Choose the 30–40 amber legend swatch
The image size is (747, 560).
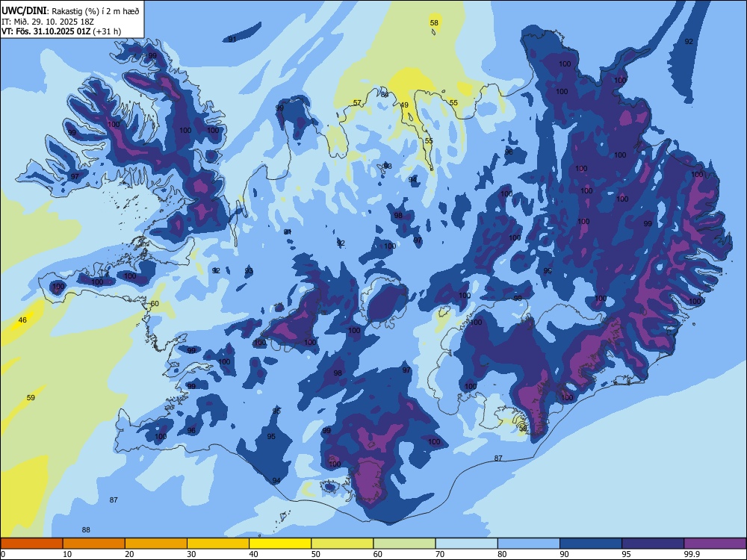[x=218, y=544]
